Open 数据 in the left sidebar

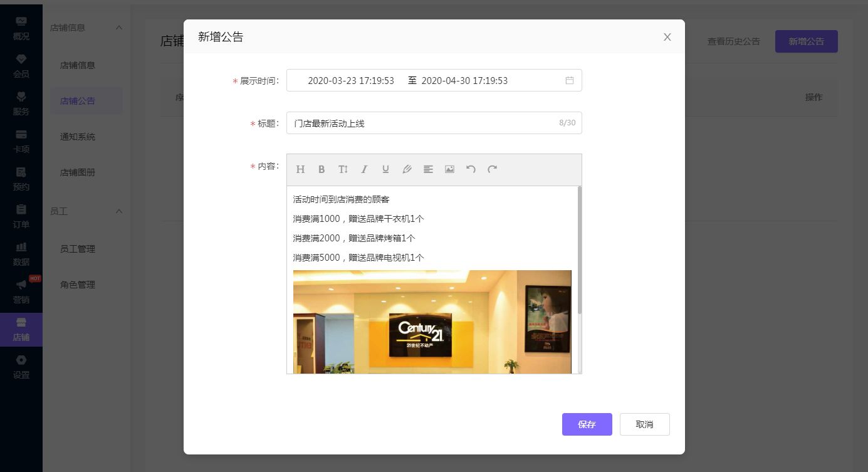[x=21, y=254]
